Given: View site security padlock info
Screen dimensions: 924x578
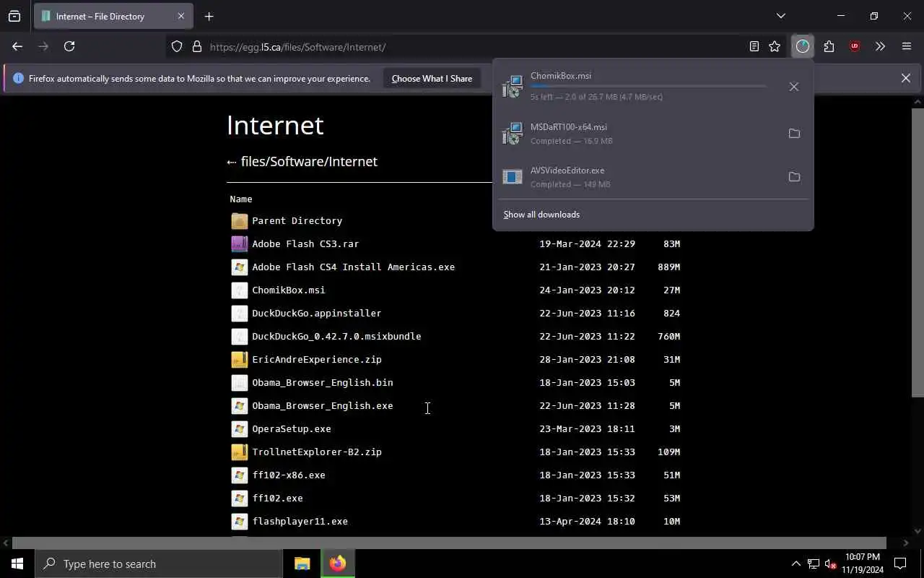Looking at the screenshot, I should 196,47.
